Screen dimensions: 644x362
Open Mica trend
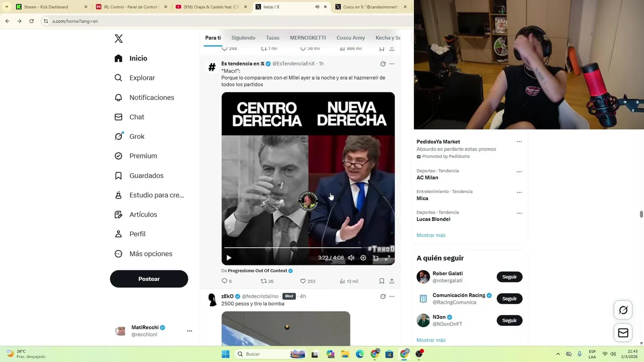[x=422, y=199]
